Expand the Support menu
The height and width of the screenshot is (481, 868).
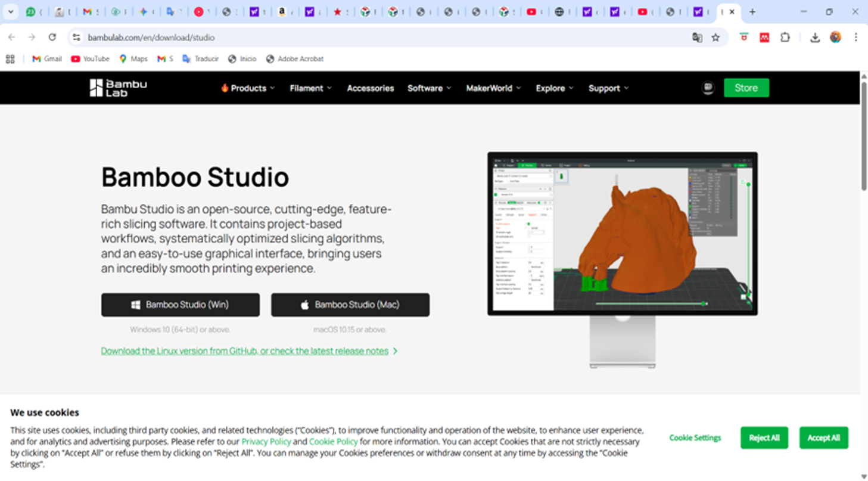609,88
